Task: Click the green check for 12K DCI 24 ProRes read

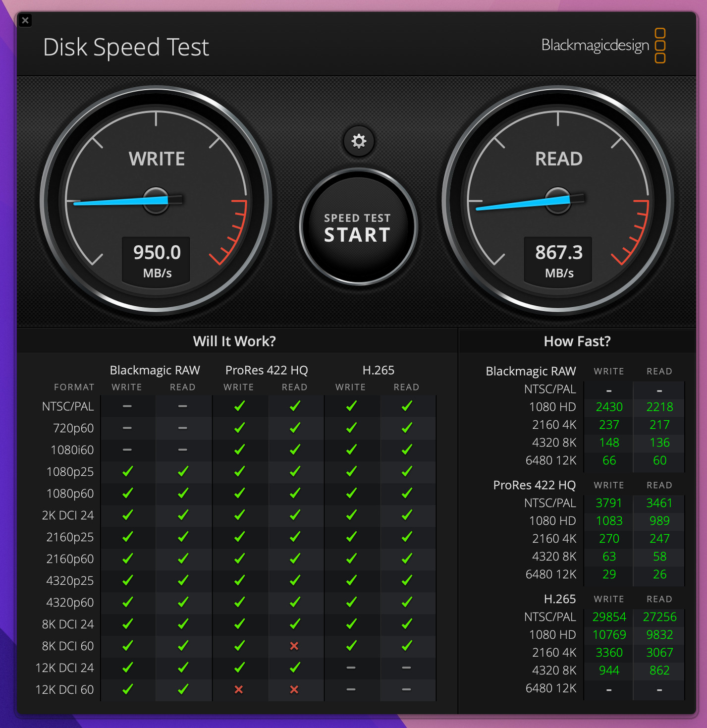Action: 295,667
